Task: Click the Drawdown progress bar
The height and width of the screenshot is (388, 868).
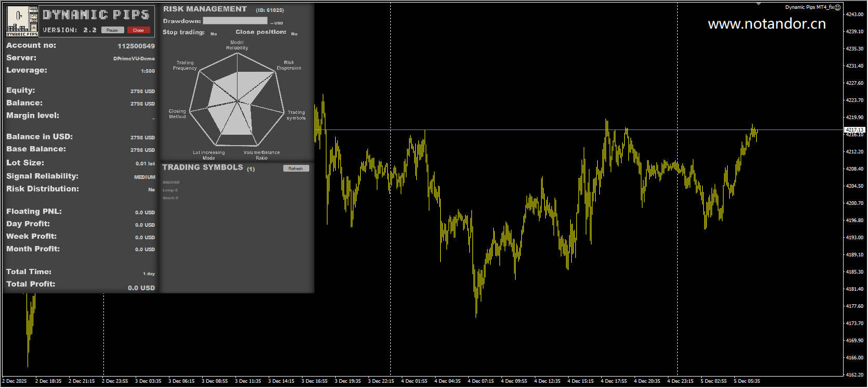Action: pos(235,21)
